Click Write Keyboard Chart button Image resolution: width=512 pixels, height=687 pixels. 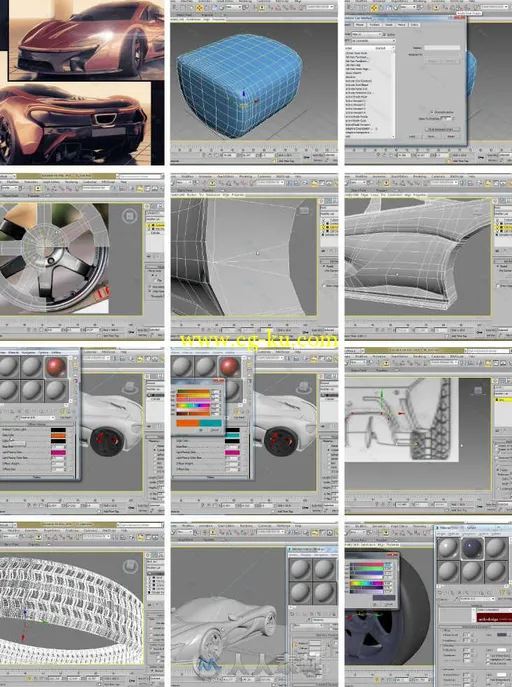coord(442,129)
